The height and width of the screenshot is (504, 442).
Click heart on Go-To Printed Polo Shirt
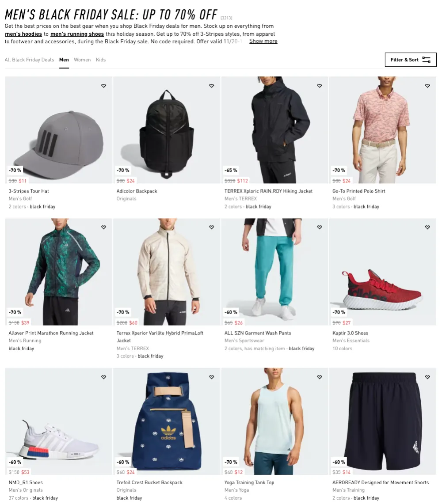427,86
